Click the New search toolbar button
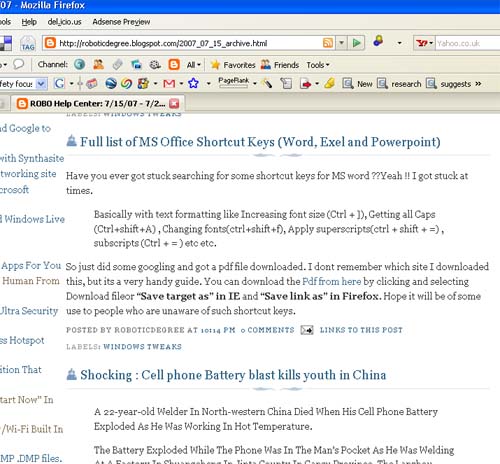The image size is (500, 464). coord(357,84)
